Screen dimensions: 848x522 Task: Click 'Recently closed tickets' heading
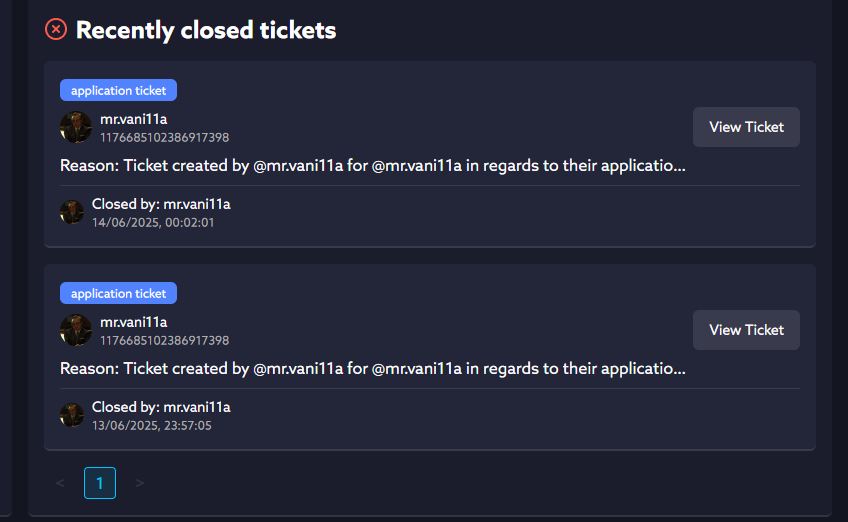point(206,30)
